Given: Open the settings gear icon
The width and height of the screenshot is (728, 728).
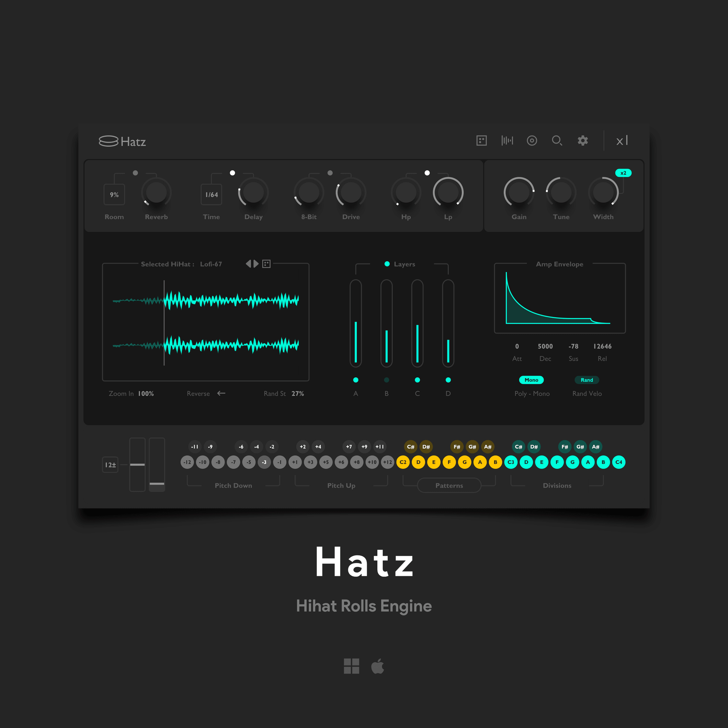Looking at the screenshot, I should [x=582, y=140].
